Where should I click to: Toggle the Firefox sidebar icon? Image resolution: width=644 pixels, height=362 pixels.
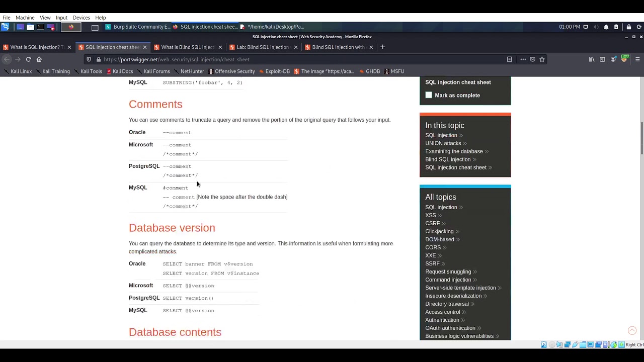(x=602, y=59)
